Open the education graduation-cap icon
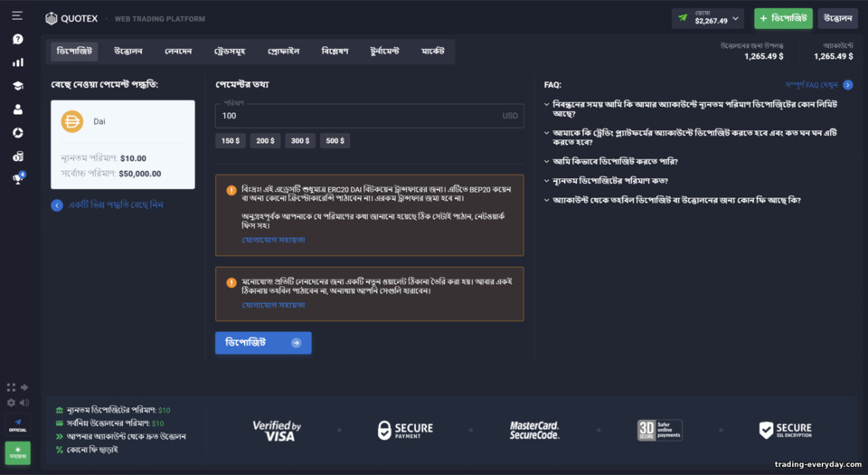The width and height of the screenshot is (868, 475). (x=18, y=86)
